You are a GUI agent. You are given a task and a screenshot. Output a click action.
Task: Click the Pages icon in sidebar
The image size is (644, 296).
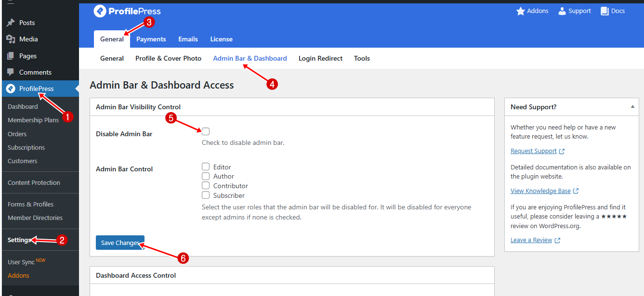(11, 56)
